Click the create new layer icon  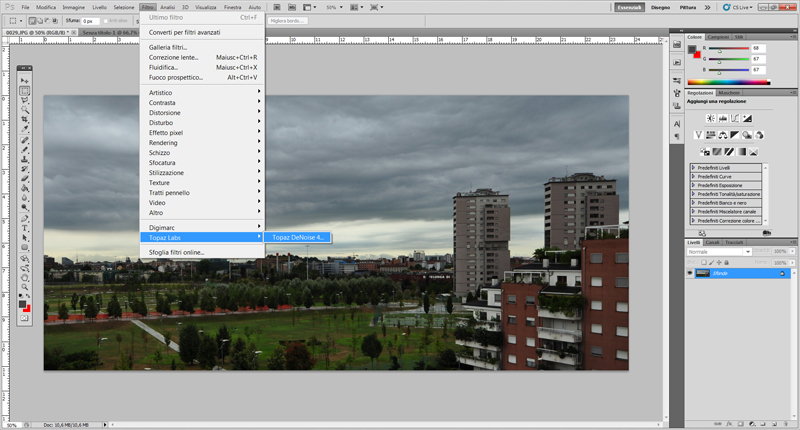point(772,424)
